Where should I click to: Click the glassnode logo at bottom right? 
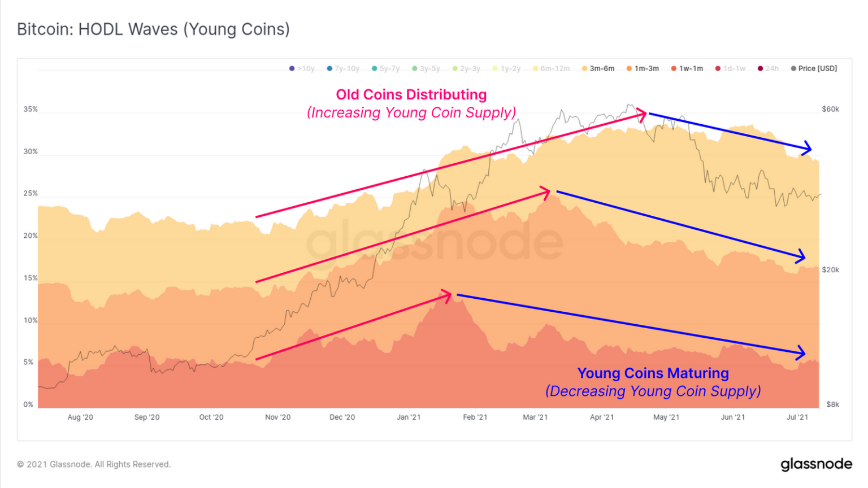click(816, 464)
